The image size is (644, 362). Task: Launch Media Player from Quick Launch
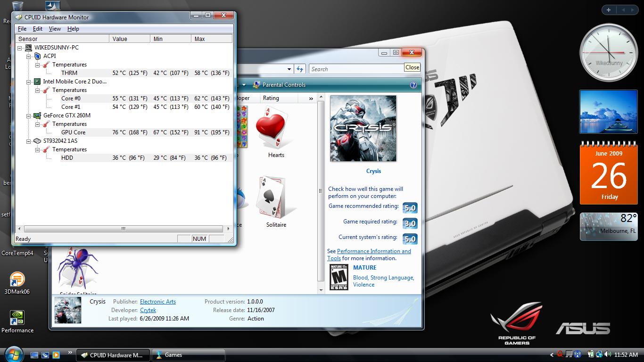click(56, 355)
